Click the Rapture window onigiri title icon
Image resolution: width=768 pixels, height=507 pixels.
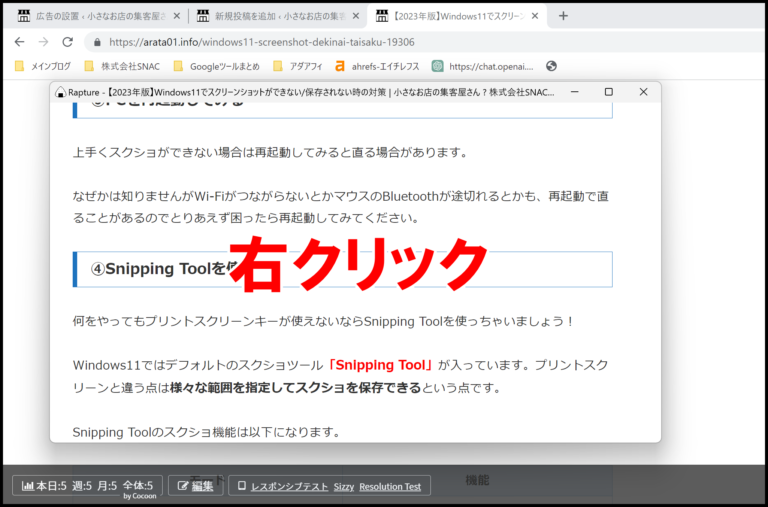point(61,92)
